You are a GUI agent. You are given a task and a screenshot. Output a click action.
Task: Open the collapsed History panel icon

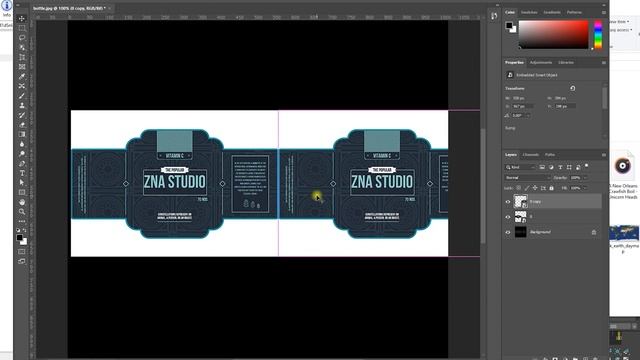pyautogui.click(x=494, y=16)
